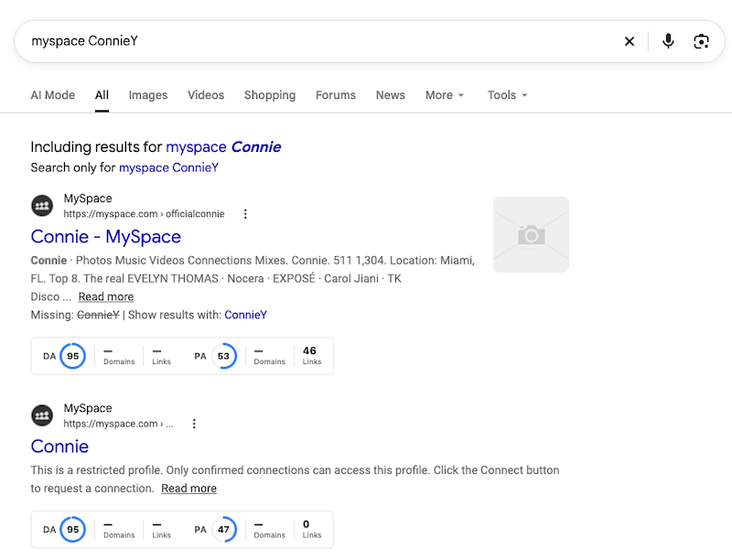Select the All results tab
Image resolution: width=732 pixels, height=560 pixels.
pos(102,95)
